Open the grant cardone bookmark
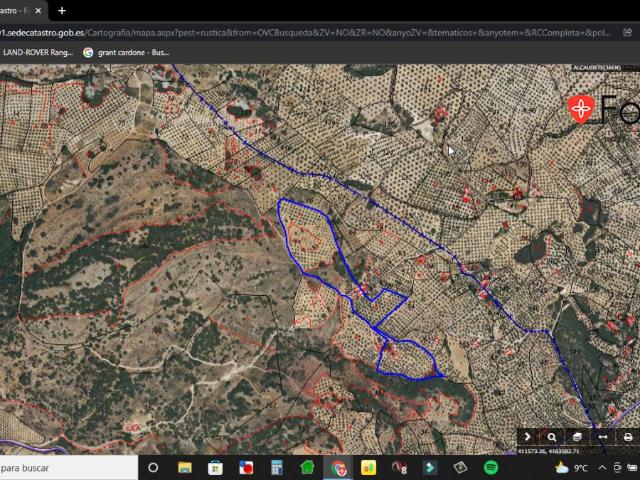The image size is (640, 480). [126, 52]
